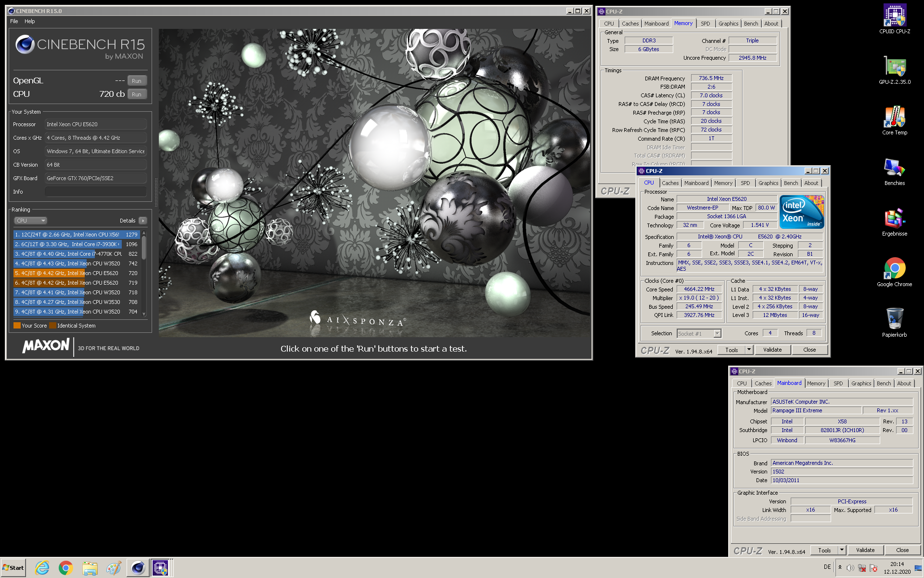This screenshot has width=924, height=578.
Task: Open Graphics tab in Memory window
Action: 728,24
